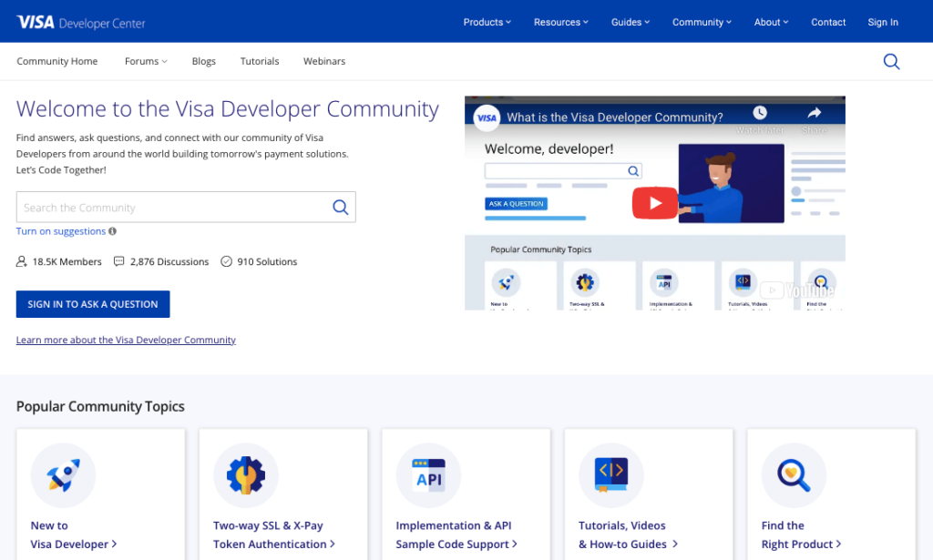Click the 2,876 Discussions text
Viewport: 933px width, 560px height.
[169, 261]
